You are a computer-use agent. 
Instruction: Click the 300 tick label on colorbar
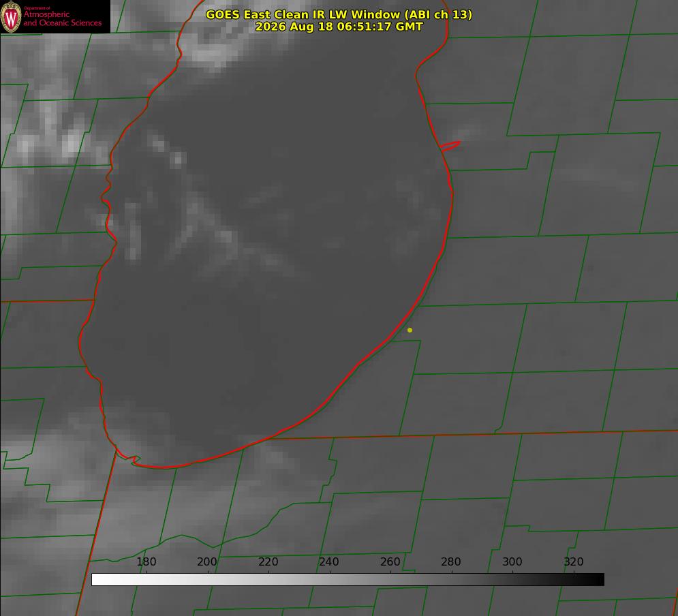click(x=512, y=561)
